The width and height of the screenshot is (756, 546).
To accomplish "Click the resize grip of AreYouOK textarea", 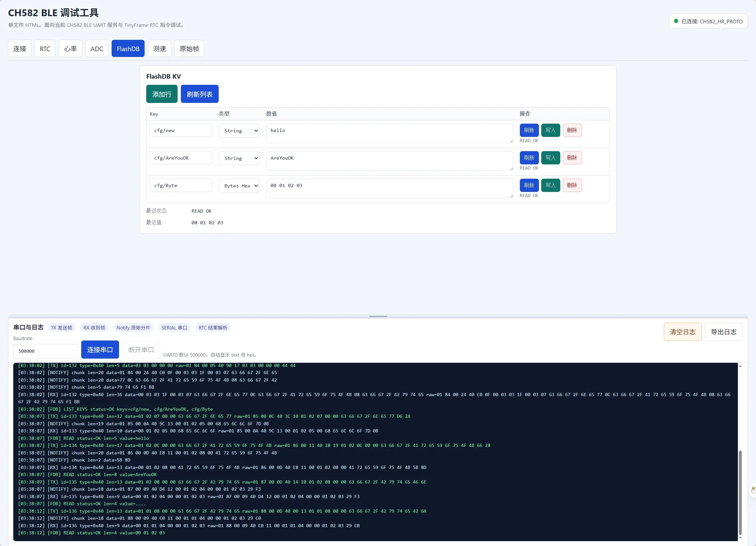I will point(512,169).
